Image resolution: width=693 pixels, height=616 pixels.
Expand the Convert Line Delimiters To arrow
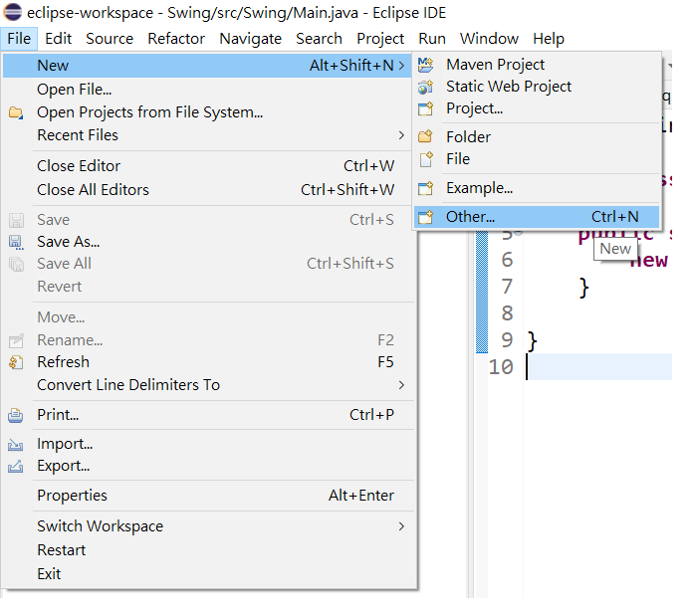401,385
